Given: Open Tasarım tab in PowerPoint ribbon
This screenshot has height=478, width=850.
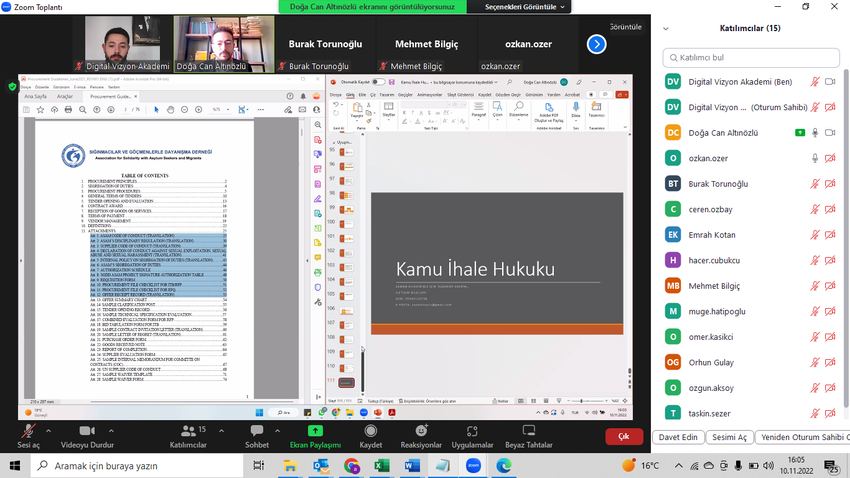Looking at the screenshot, I should [x=387, y=95].
